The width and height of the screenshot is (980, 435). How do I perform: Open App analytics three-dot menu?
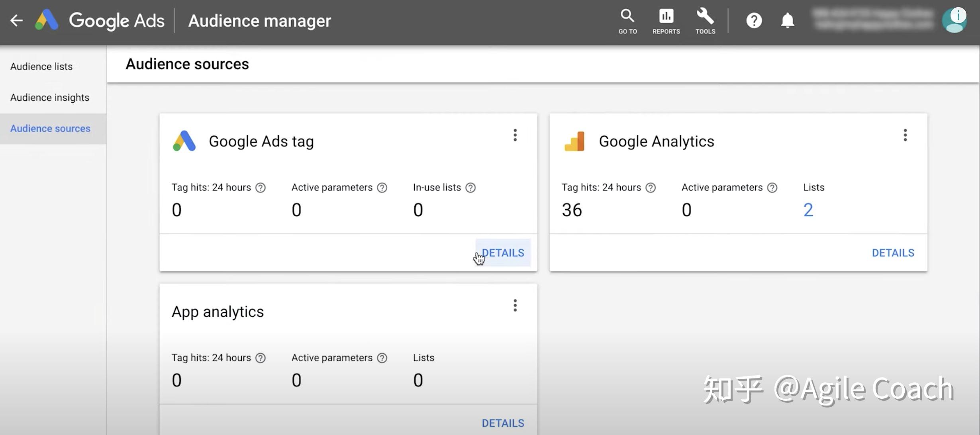(515, 306)
